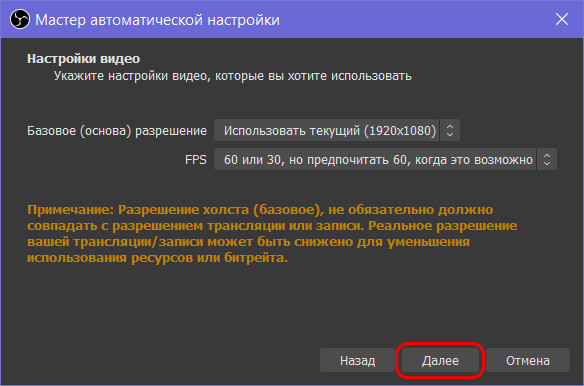Click arrows of the FPS combo box
The height and width of the screenshot is (386, 584).
point(546,159)
